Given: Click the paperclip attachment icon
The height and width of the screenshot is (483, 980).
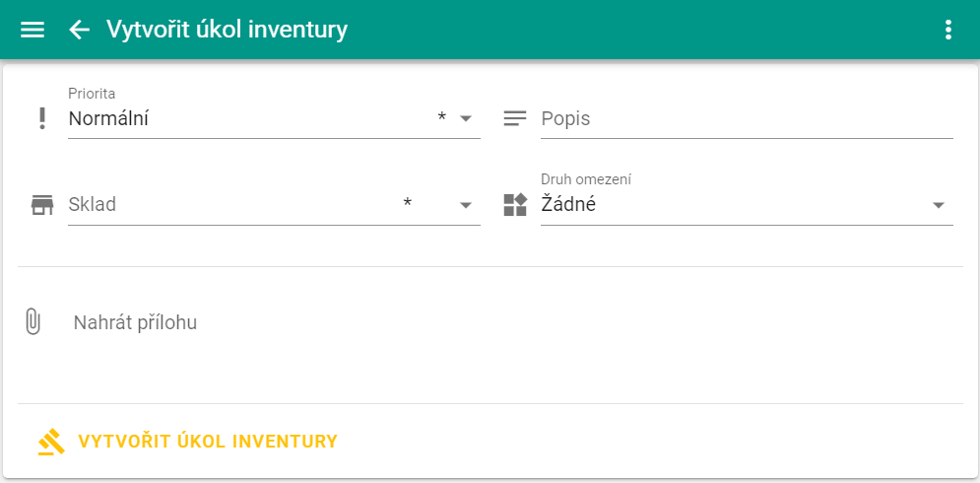Looking at the screenshot, I should coord(33,322).
